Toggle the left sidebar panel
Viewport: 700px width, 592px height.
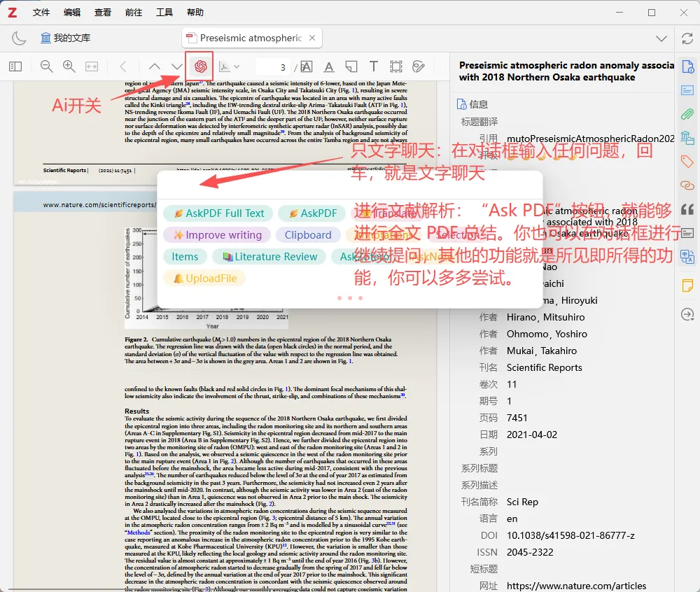tap(15, 66)
